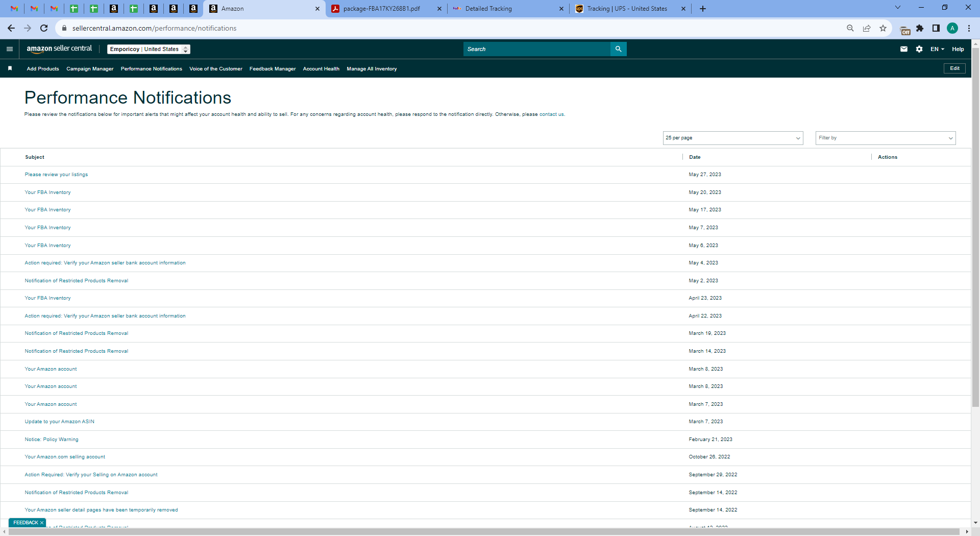Click the Date column header
The height and width of the screenshot is (536, 980).
695,157
